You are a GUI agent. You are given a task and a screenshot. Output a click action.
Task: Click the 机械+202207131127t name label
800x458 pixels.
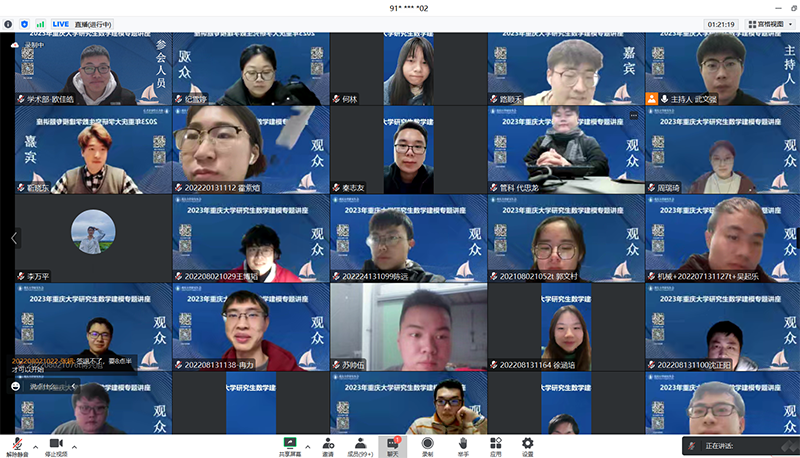(x=708, y=276)
